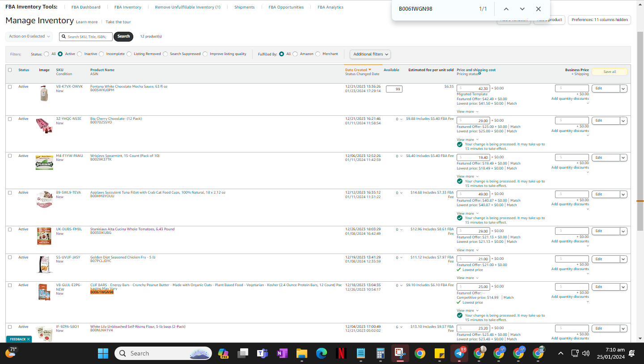644x364 pixels.
Task: Click the Fontana Available quantity field 99
Action: pyautogui.click(x=394, y=89)
